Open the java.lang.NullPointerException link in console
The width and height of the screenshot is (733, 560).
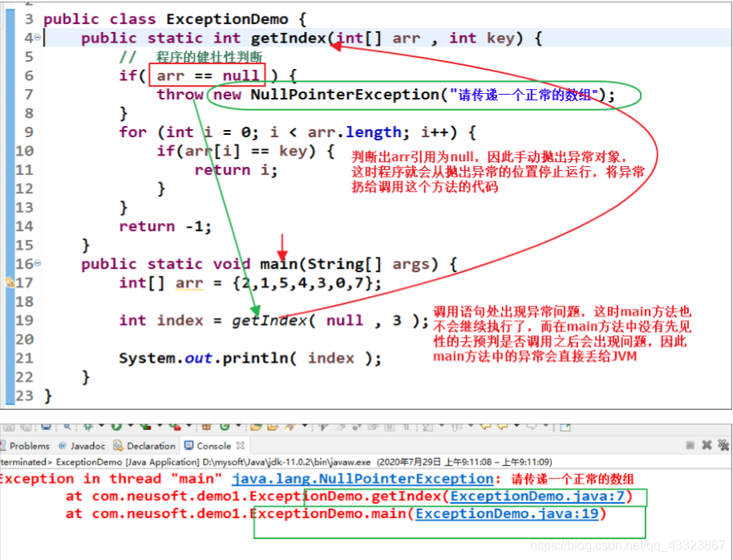(x=362, y=479)
